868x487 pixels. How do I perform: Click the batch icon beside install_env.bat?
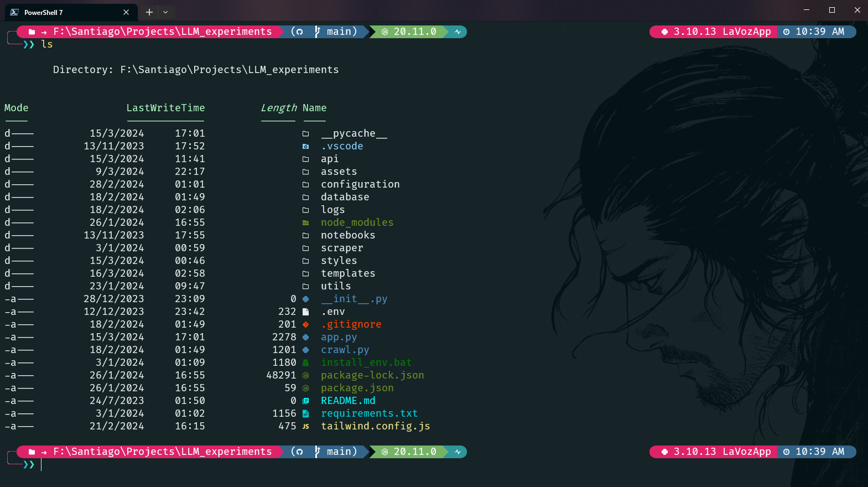(305, 362)
